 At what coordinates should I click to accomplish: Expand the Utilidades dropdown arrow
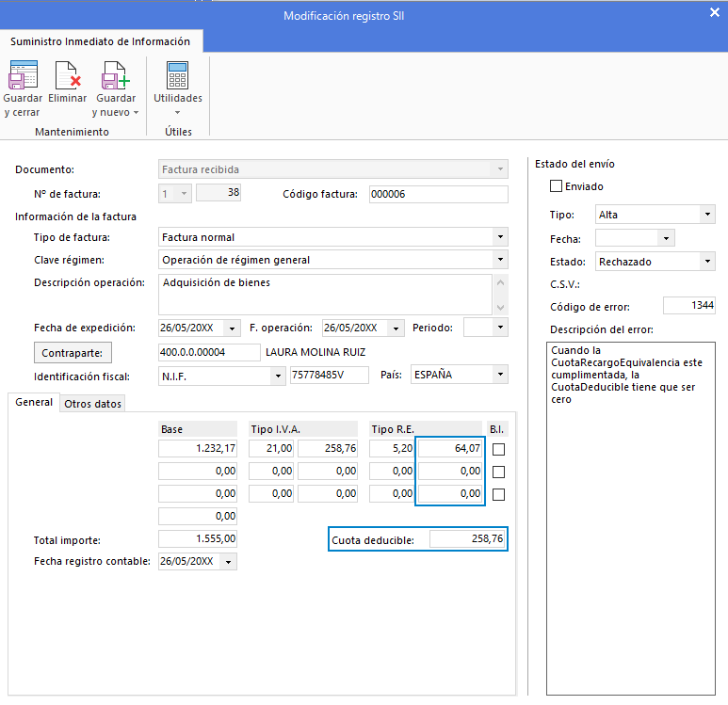coord(177,113)
